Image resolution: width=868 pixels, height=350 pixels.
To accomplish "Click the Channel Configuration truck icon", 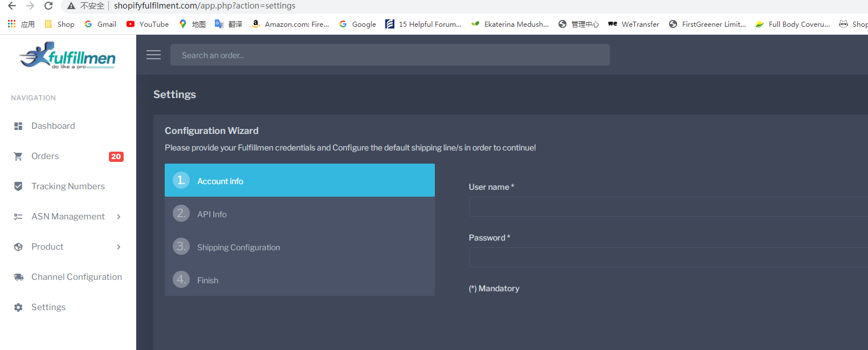I will click(18, 277).
